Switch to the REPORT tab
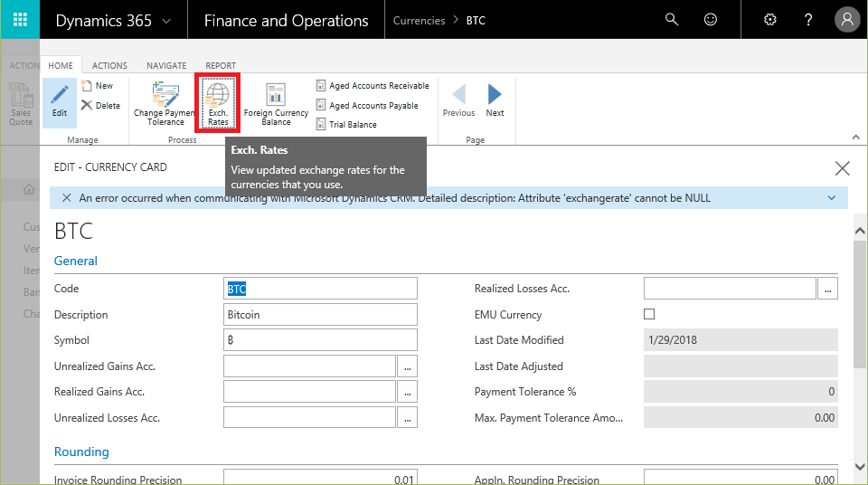This screenshot has width=868, height=485. pyautogui.click(x=221, y=65)
